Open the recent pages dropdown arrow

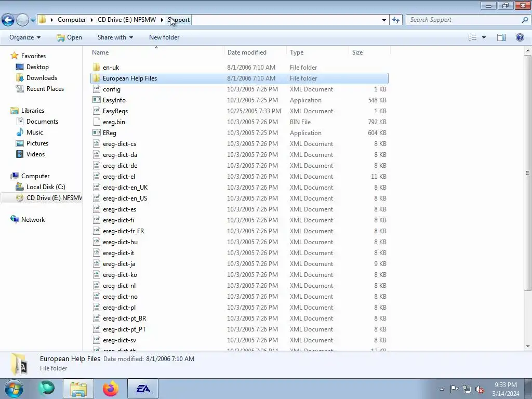coord(33,20)
